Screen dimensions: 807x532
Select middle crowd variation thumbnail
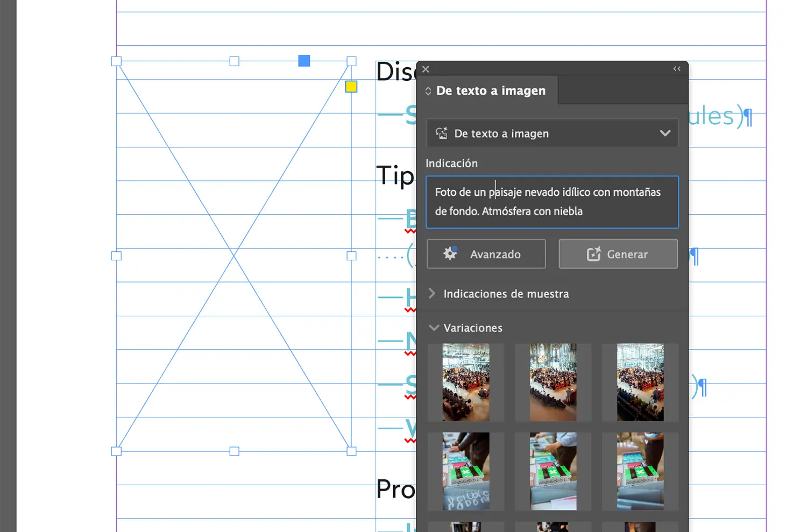coord(553,382)
